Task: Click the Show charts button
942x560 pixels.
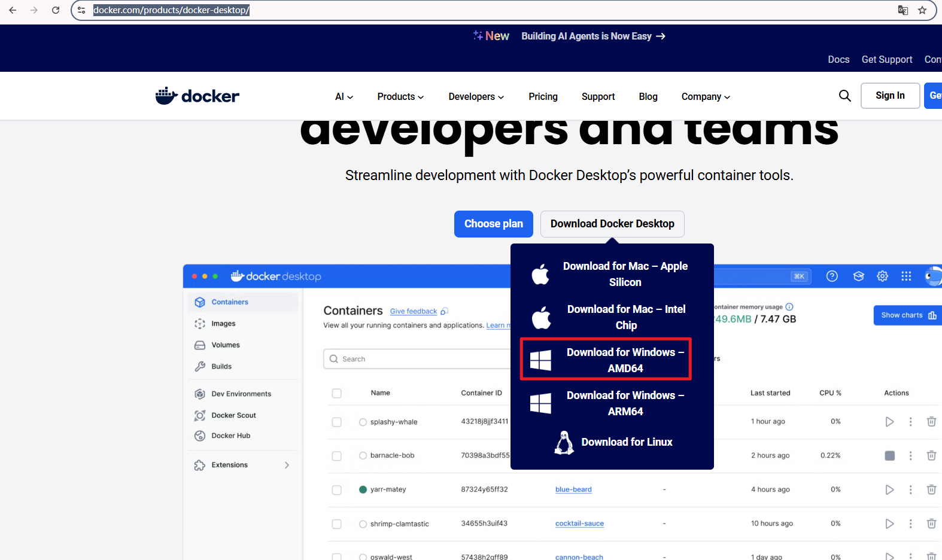Action: click(908, 315)
